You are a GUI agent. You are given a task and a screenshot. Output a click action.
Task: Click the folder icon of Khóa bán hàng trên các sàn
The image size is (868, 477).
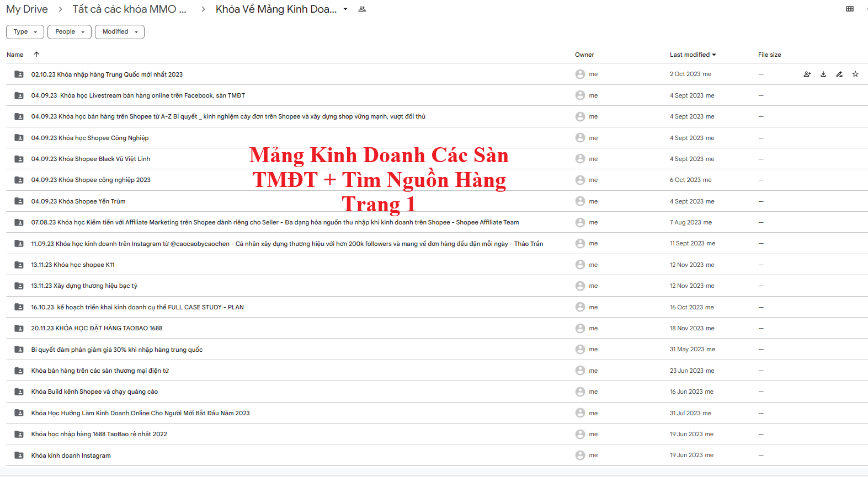tap(19, 371)
